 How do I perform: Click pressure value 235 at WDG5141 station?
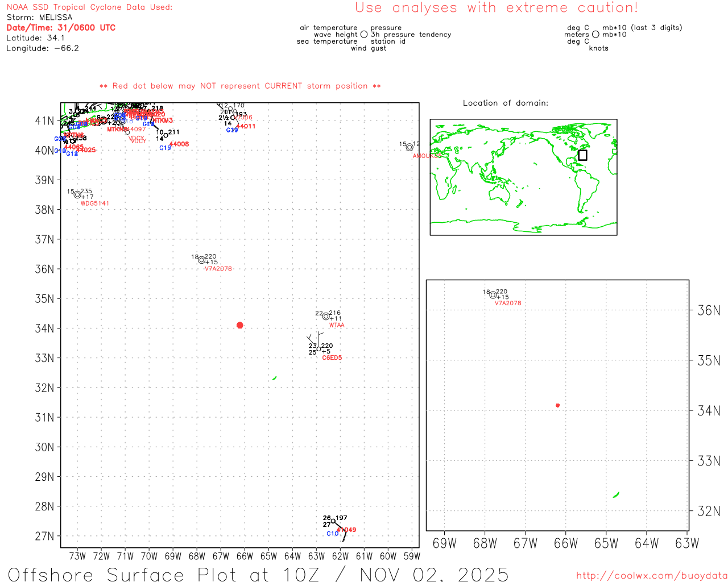coord(86,192)
